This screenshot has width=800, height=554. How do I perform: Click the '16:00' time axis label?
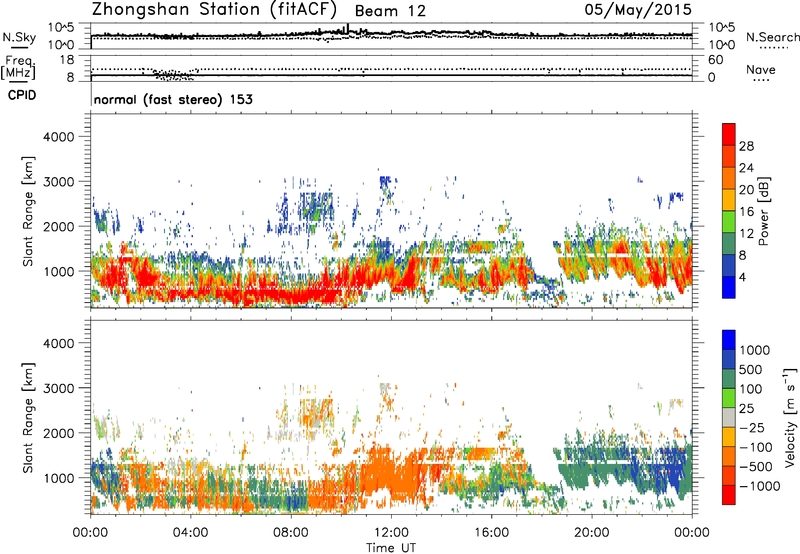pos(491,533)
